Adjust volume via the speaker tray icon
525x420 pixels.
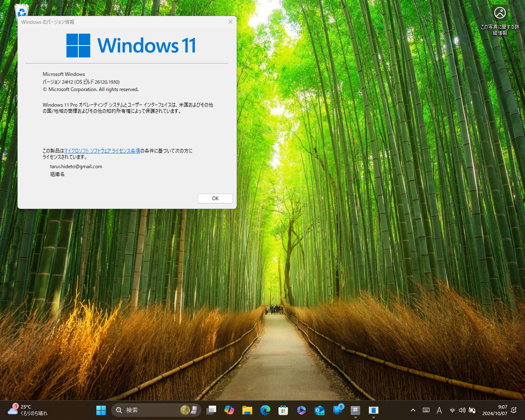click(x=462, y=410)
